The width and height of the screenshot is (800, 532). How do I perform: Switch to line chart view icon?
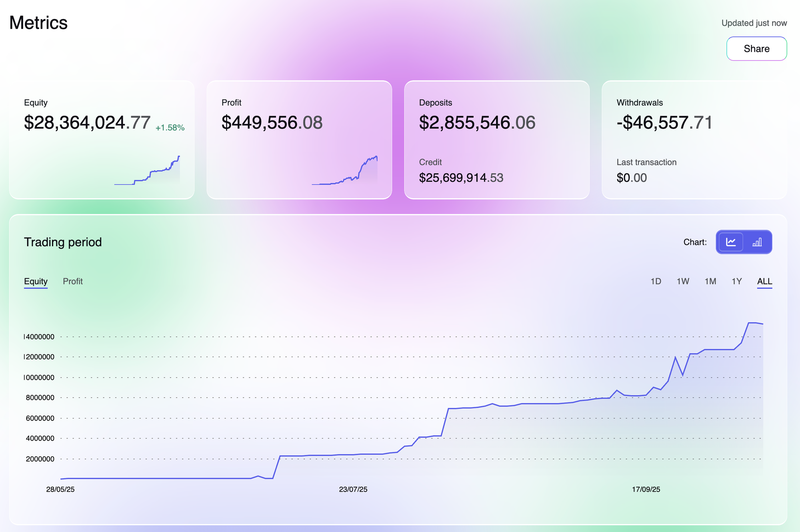coord(731,242)
